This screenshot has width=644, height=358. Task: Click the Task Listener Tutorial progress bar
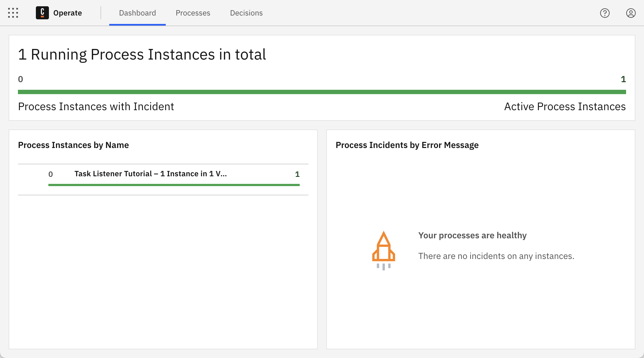(x=174, y=185)
